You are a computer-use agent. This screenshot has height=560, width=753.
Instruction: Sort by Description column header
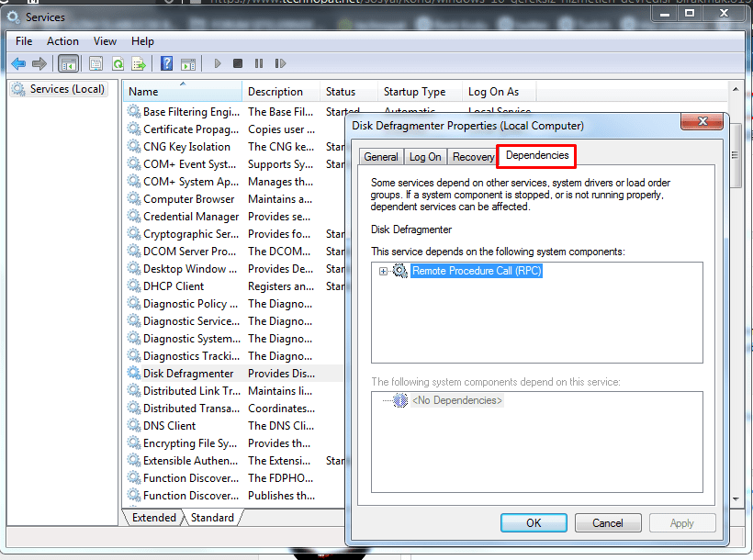point(281,91)
